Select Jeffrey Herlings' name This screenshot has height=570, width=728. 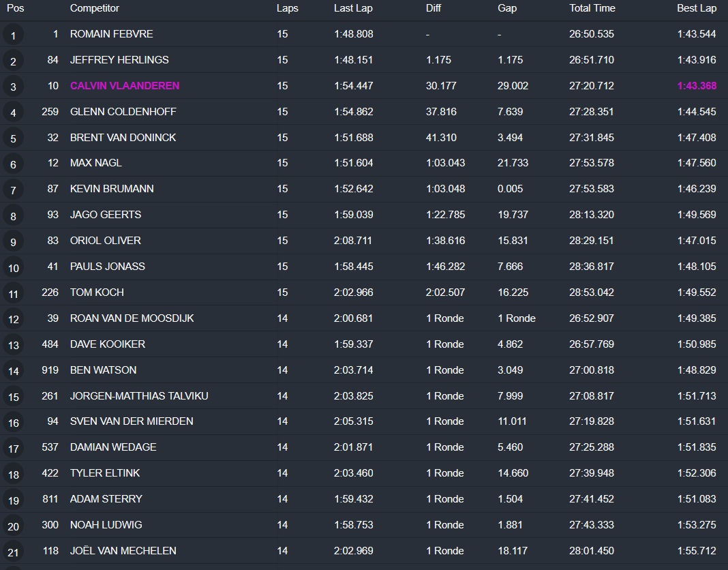pyautogui.click(x=119, y=60)
